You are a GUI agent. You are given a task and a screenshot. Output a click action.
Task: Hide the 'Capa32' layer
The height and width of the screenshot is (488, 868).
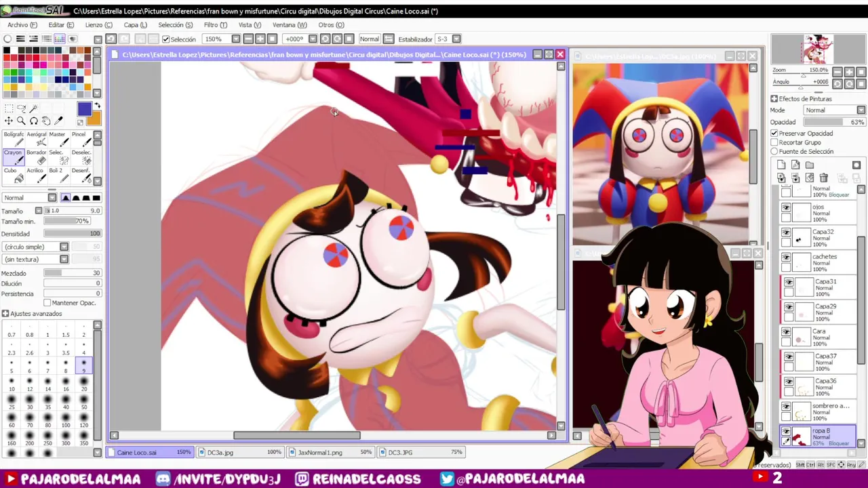786,233
